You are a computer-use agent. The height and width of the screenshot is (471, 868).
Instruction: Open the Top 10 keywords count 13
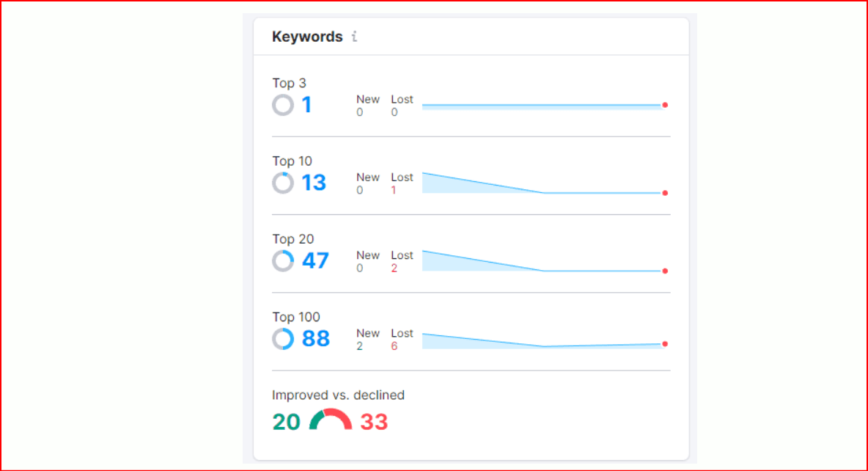[x=314, y=183]
